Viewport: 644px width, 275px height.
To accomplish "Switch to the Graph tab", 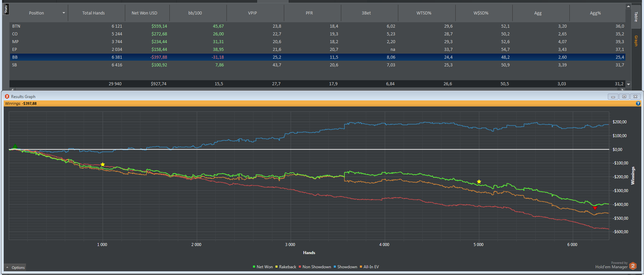I will coord(636,41).
